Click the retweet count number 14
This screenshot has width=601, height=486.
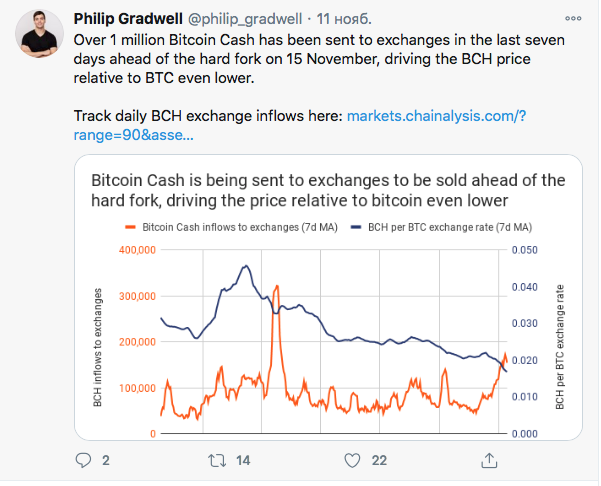[243, 461]
